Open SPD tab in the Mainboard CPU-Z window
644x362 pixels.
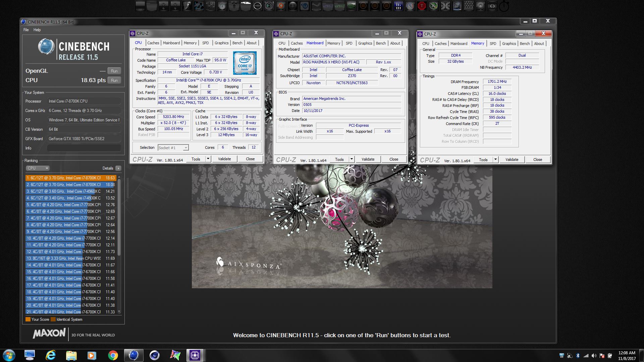[x=349, y=43]
